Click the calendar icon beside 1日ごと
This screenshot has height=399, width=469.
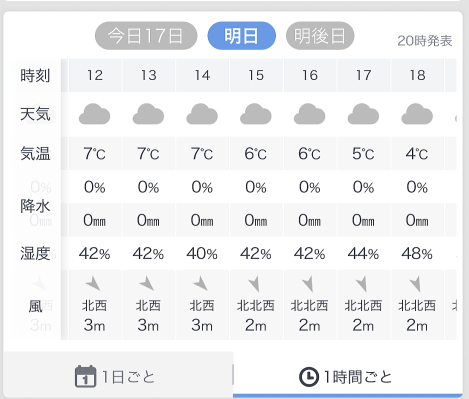coord(85,377)
